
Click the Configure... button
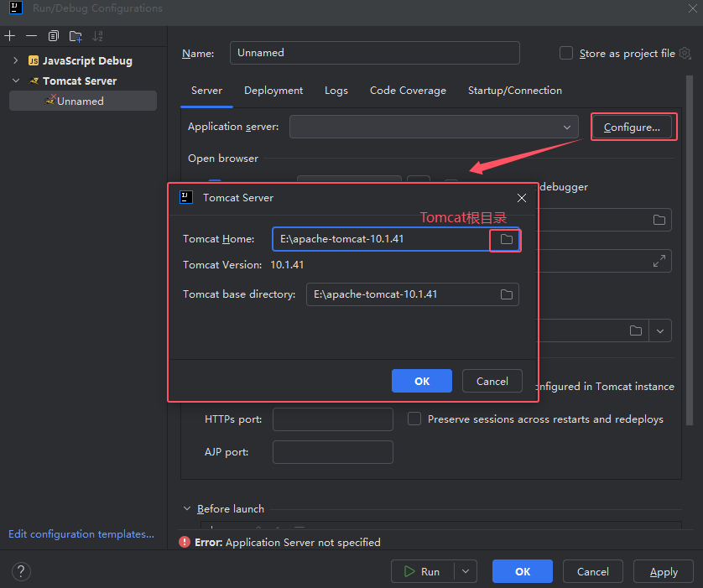pos(632,127)
